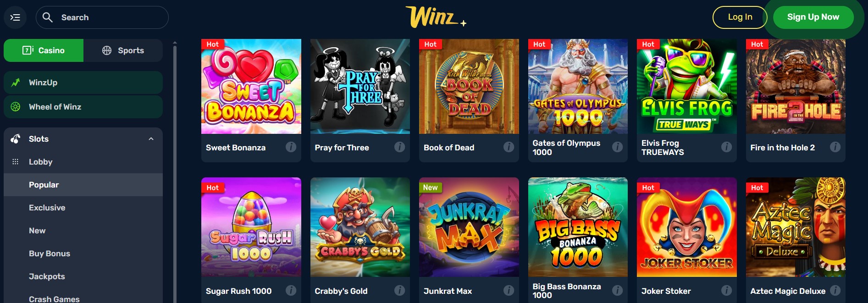Open Wheel of Winz
This screenshot has width=868, height=303.
(x=83, y=107)
